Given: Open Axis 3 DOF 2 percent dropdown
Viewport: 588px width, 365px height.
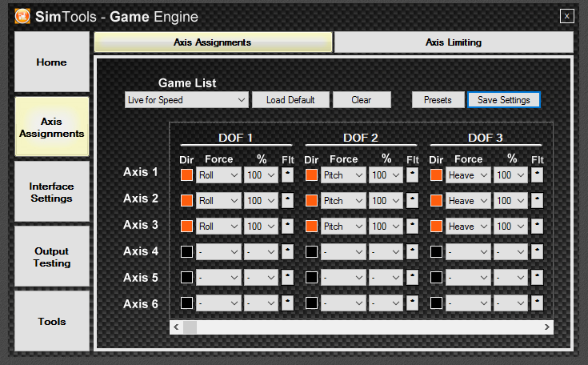Looking at the screenshot, I should pyautogui.click(x=386, y=227).
